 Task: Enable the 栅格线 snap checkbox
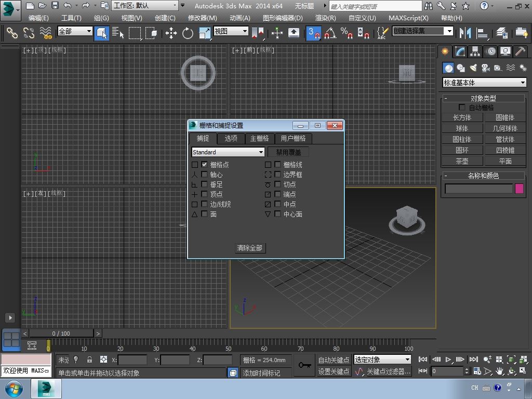[x=277, y=165]
